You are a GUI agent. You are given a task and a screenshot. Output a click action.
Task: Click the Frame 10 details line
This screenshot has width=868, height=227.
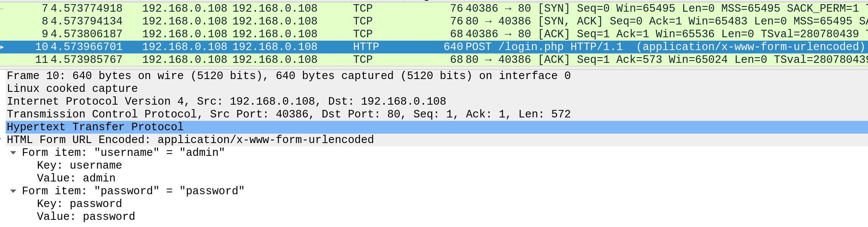click(x=289, y=76)
